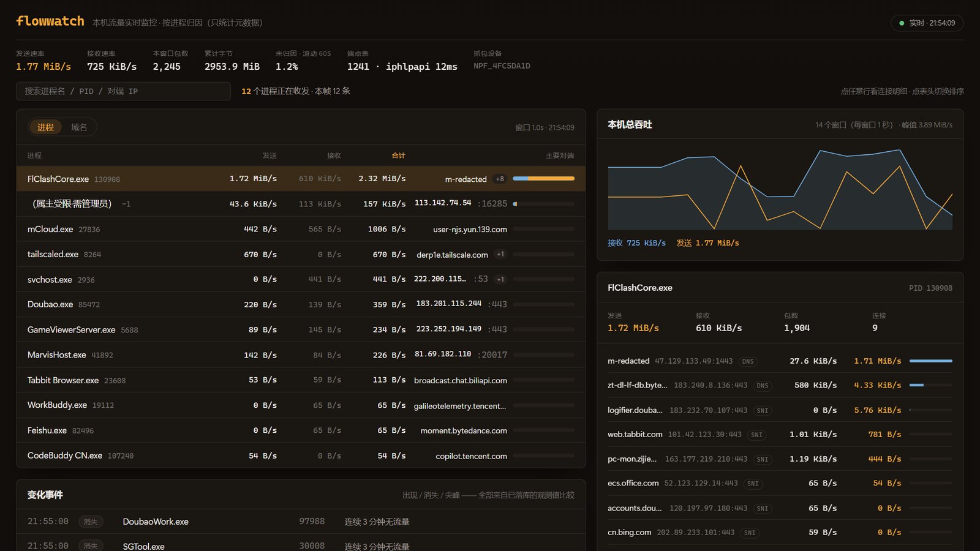Toggle the 实时 live indicator pill
This screenshot has width=980, height=551.
point(927,23)
